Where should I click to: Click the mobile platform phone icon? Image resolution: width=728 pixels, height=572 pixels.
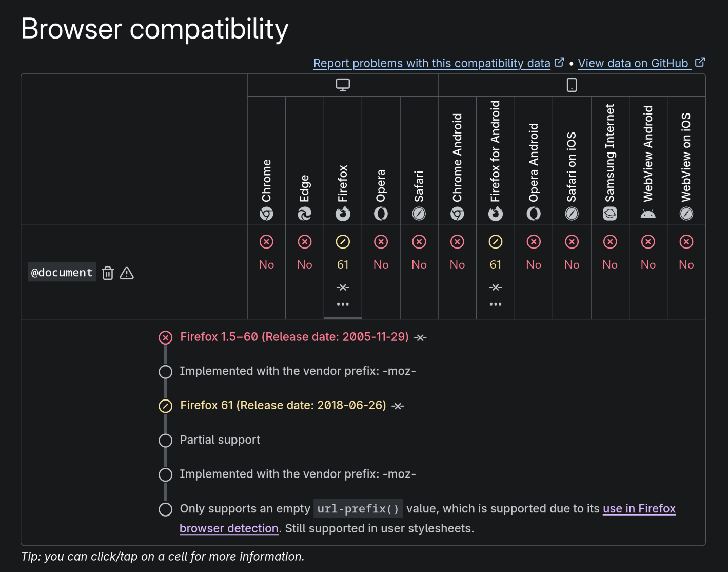click(572, 85)
